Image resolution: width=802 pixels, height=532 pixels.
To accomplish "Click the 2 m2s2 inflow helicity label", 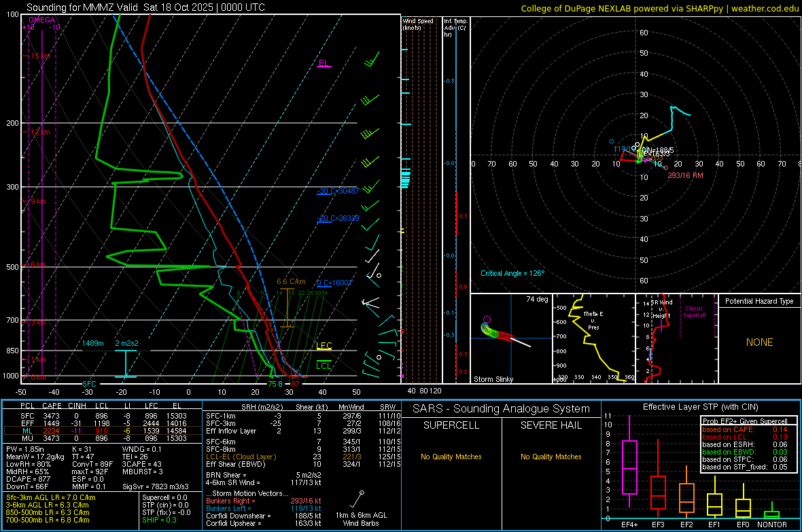I will [x=126, y=343].
